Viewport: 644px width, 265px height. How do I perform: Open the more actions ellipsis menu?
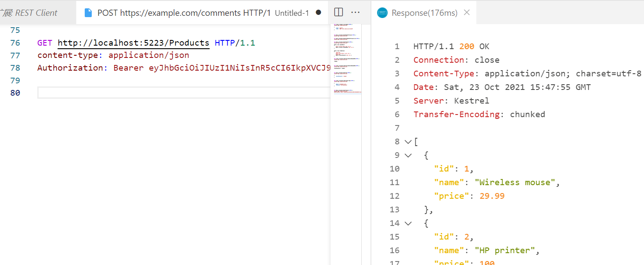click(x=356, y=12)
